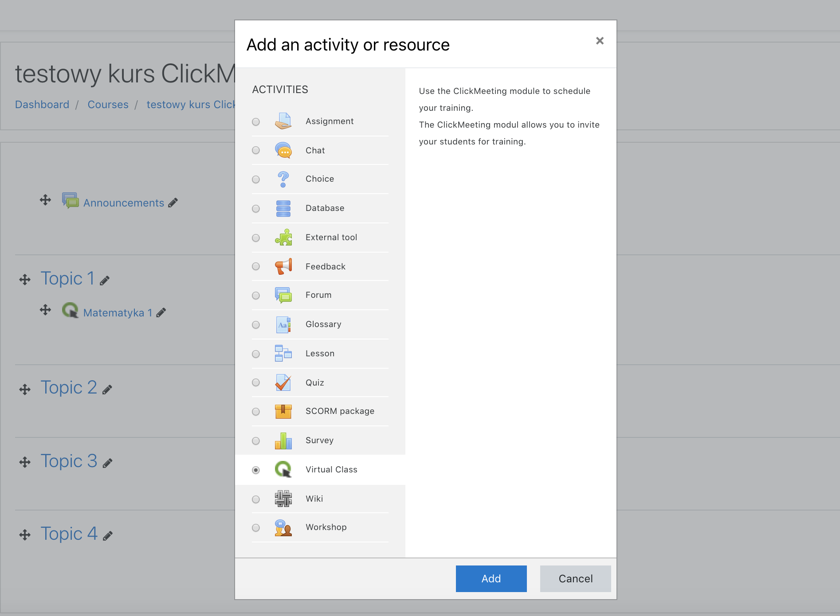Open the Topic 4 section link
This screenshot has height=616, width=840.
pyautogui.click(x=69, y=534)
